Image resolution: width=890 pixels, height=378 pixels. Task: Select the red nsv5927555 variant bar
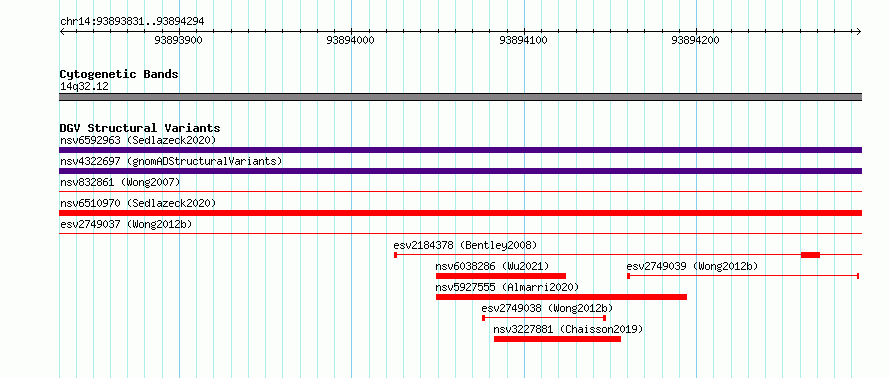[561, 297]
